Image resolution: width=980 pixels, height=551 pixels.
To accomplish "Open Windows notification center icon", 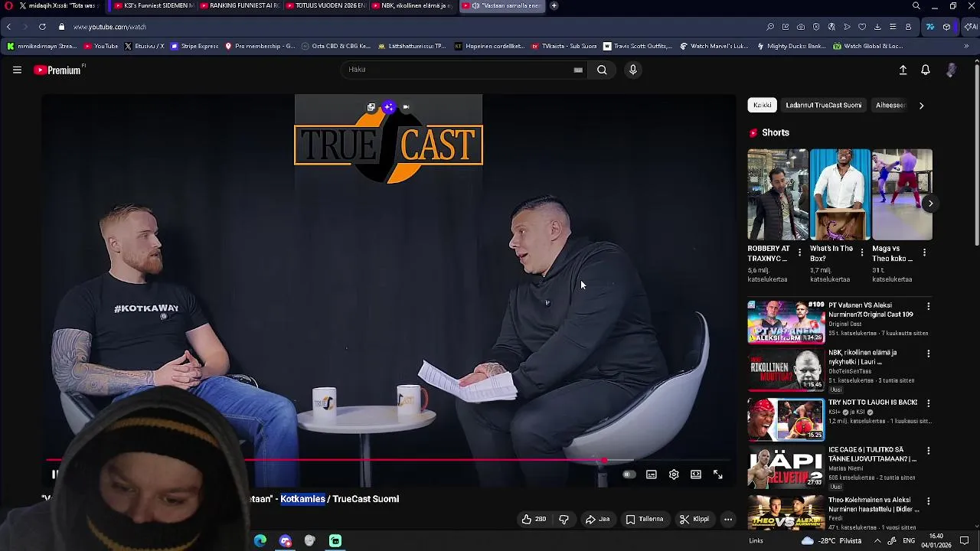I will point(964,540).
